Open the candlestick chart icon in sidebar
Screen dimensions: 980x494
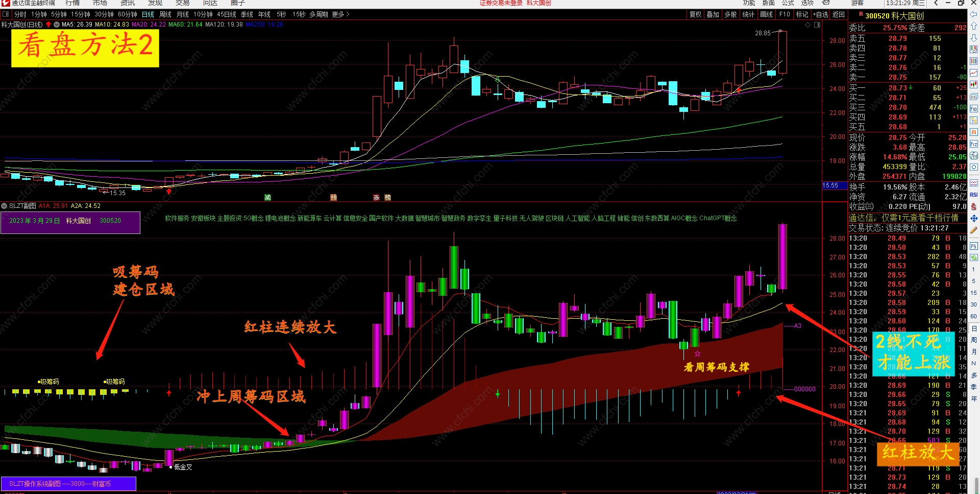point(974,85)
